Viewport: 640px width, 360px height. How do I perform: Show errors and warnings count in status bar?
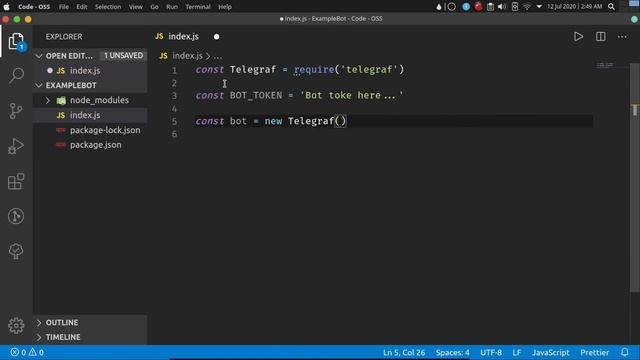pyautogui.click(x=27, y=352)
